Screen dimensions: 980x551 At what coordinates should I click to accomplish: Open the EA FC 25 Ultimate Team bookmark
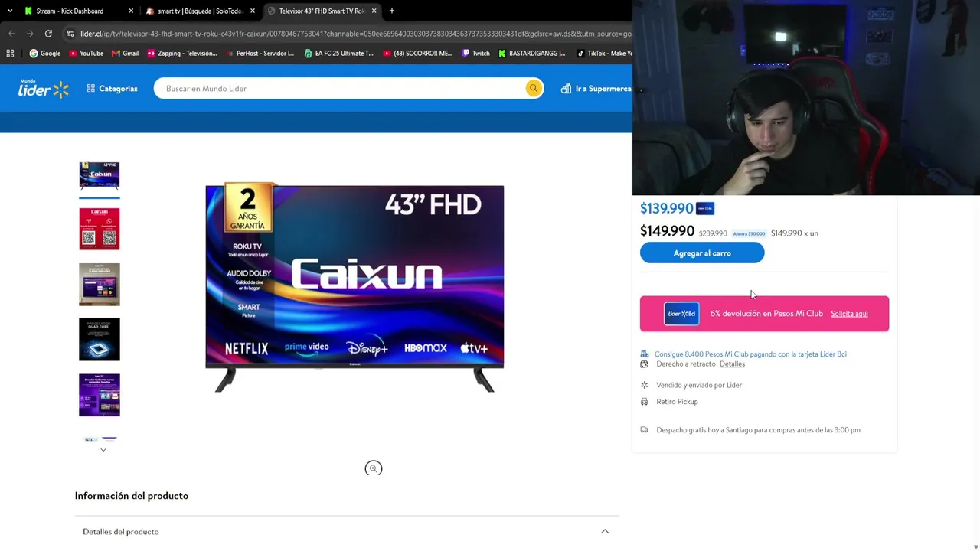pyautogui.click(x=338, y=54)
